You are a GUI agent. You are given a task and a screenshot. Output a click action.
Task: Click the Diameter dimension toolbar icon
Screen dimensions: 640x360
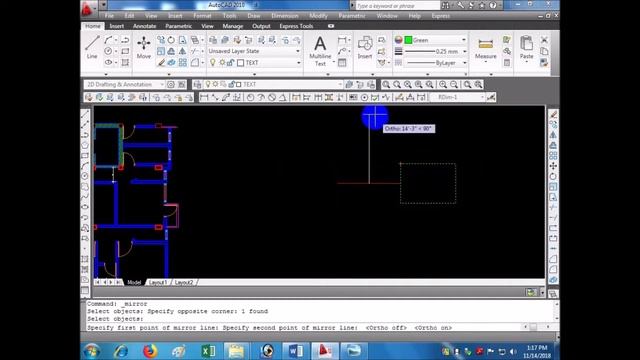(x=272, y=97)
